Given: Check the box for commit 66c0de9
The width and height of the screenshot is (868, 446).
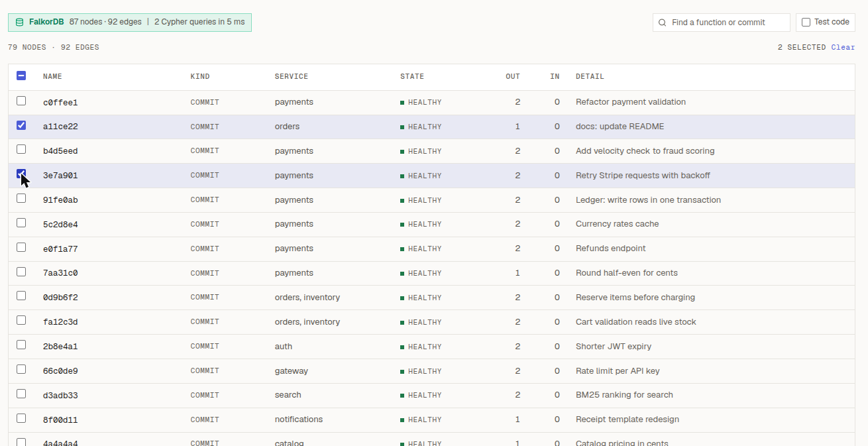Looking at the screenshot, I should pos(21,370).
